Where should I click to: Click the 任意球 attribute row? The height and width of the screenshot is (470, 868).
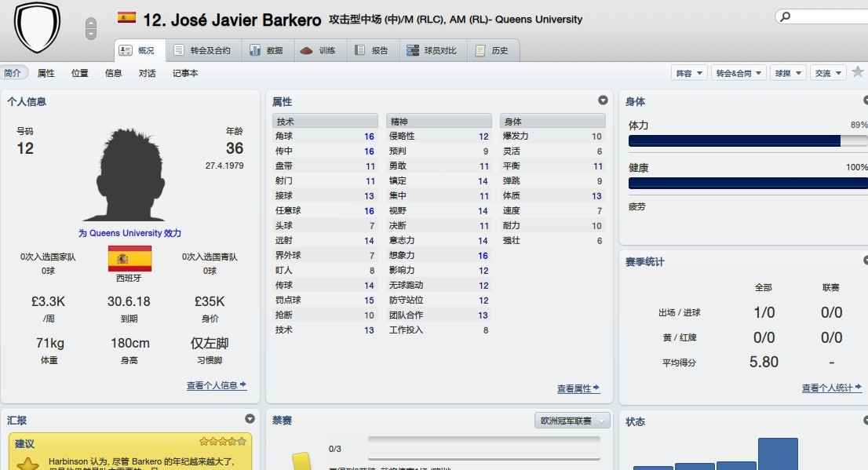click(325, 211)
